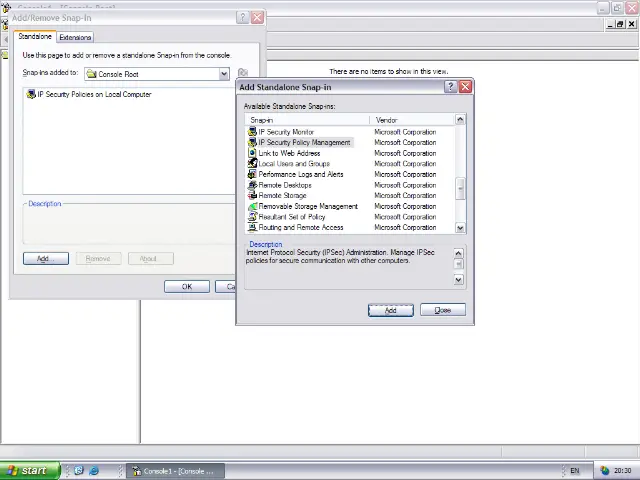Click the Description box scrollbar thumb

click(458, 264)
